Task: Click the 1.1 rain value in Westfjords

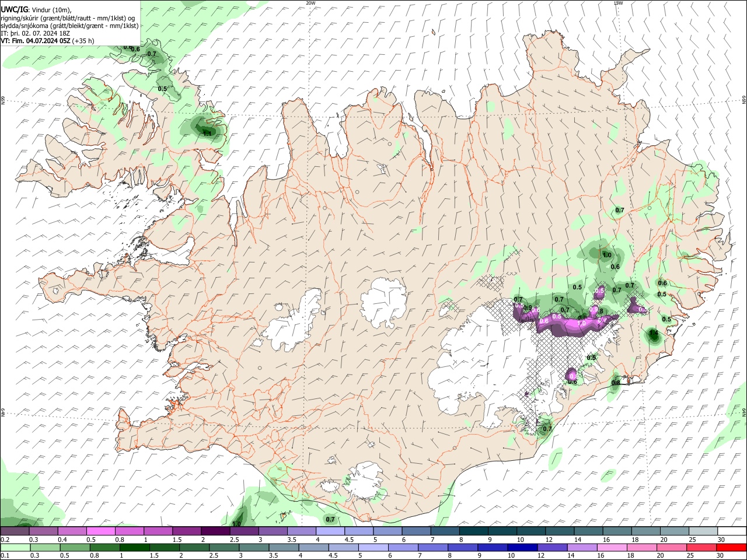Action: pyautogui.click(x=207, y=133)
